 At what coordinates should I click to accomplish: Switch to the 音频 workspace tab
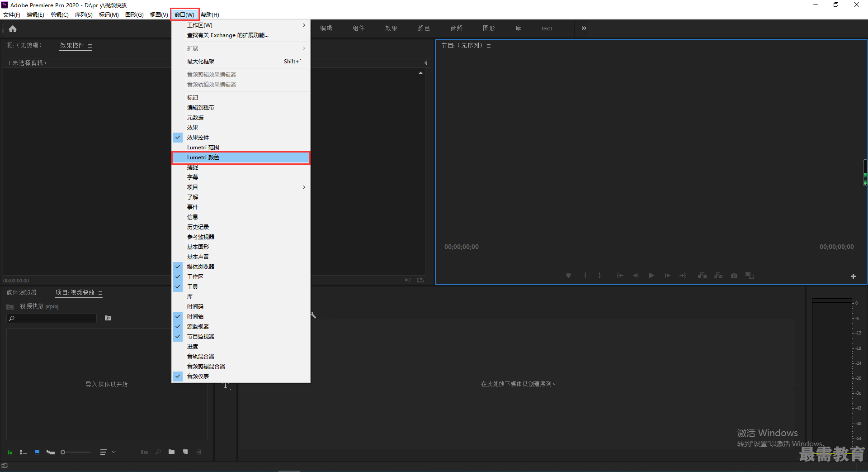click(x=456, y=28)
